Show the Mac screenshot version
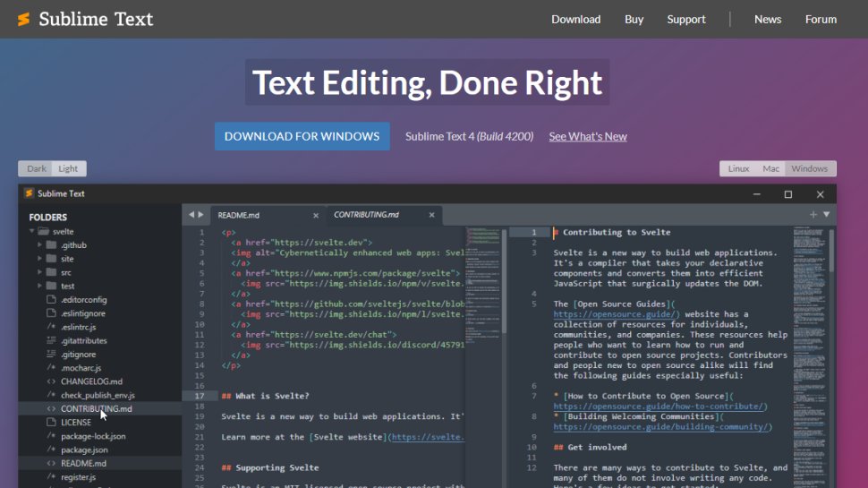Image resolution: width=868 pixels, height=488 pixels. click(x=770, y=168)
